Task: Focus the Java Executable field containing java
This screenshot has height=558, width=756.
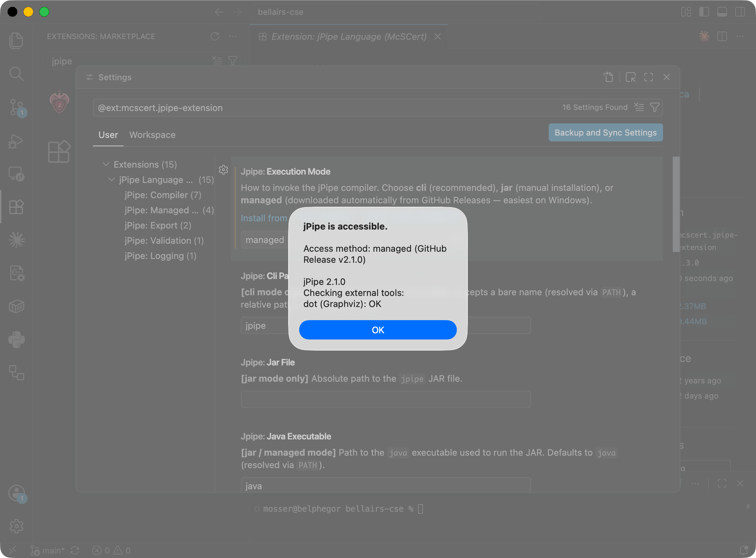Action: [386, 485]
